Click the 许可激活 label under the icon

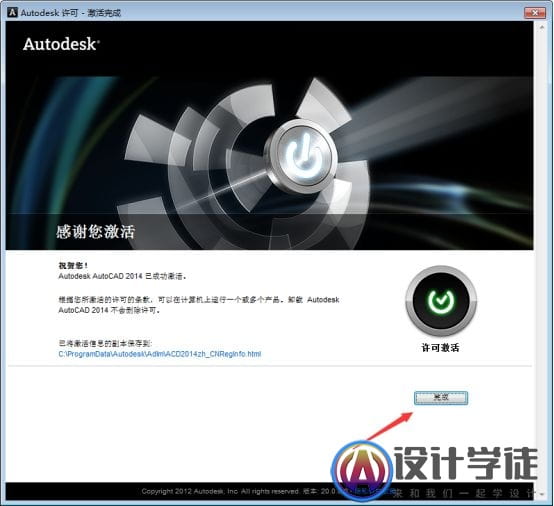click(440, 348)
